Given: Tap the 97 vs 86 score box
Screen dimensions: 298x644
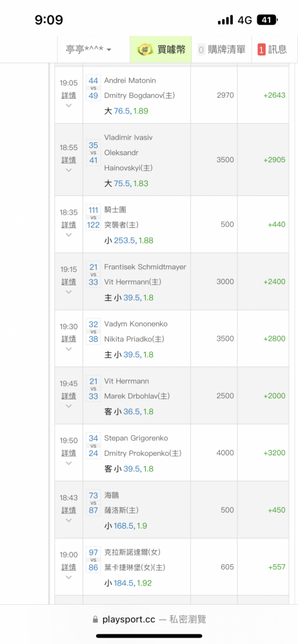Looking at the screenshot, I should point(94,560).
